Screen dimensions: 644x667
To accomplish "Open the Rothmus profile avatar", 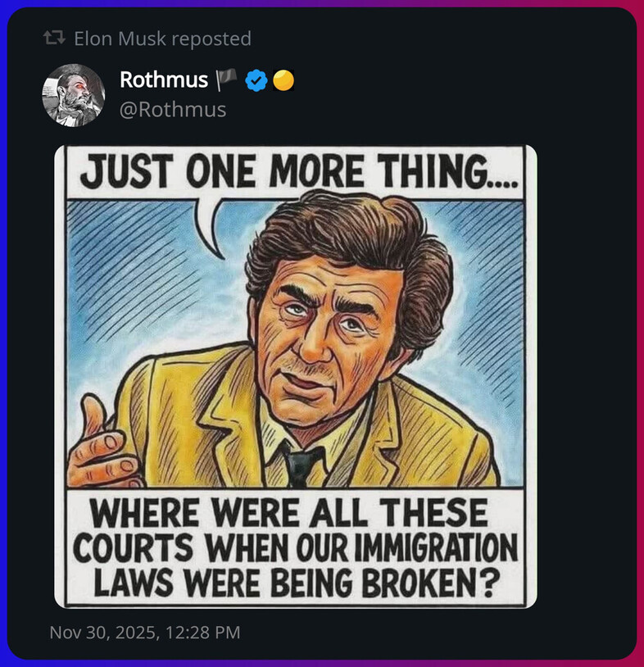I will (73, 95).
